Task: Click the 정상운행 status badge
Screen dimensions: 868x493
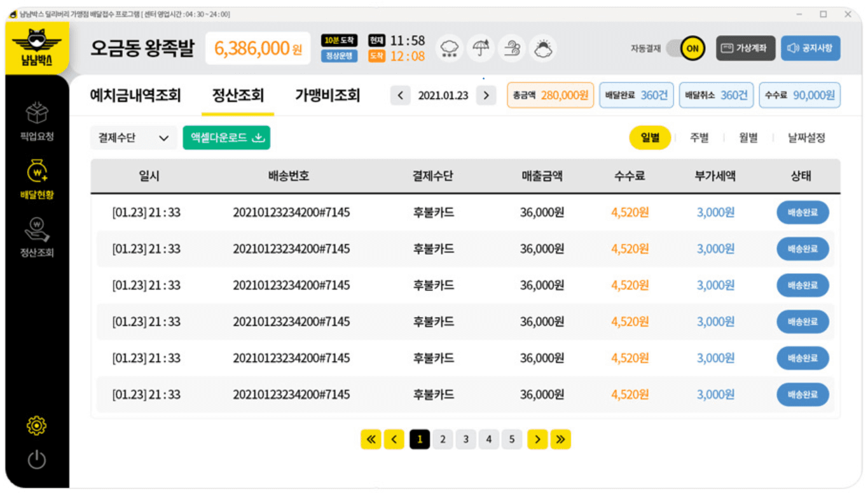Action: click(x=340, y=56)
